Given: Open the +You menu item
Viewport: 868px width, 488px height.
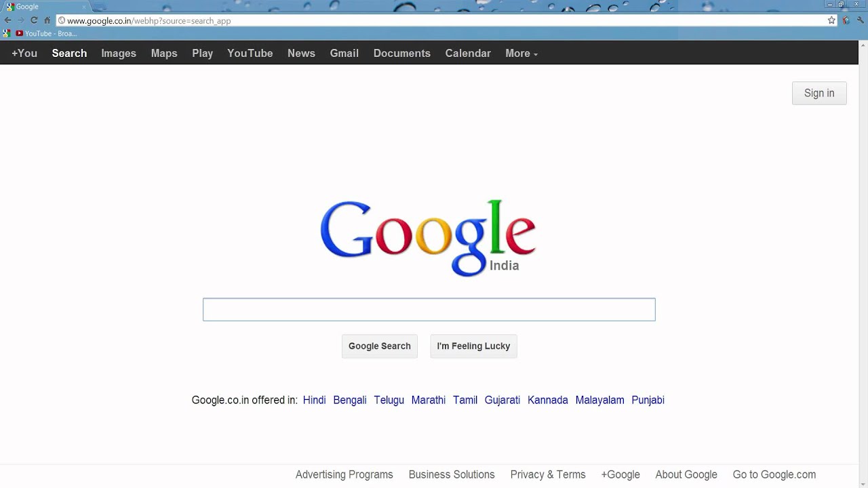Looking at the screenshot, I should pos(24,53).
